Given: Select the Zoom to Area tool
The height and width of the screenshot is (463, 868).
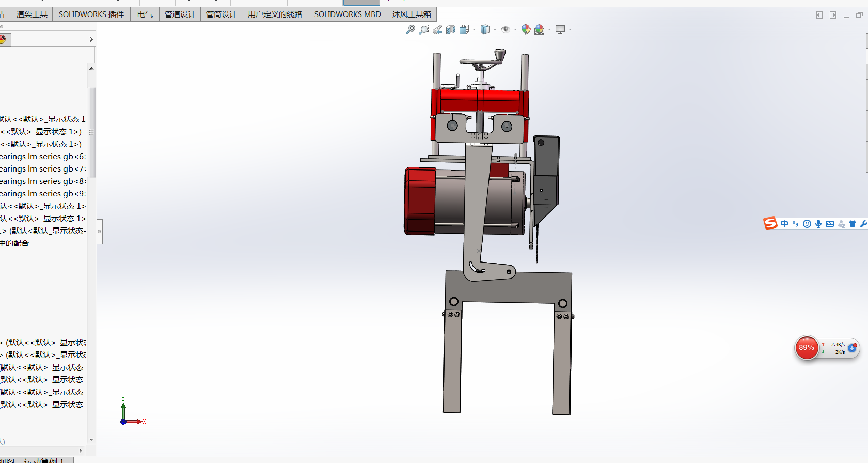Looking at the screenshot, I should tap(424, 29).
